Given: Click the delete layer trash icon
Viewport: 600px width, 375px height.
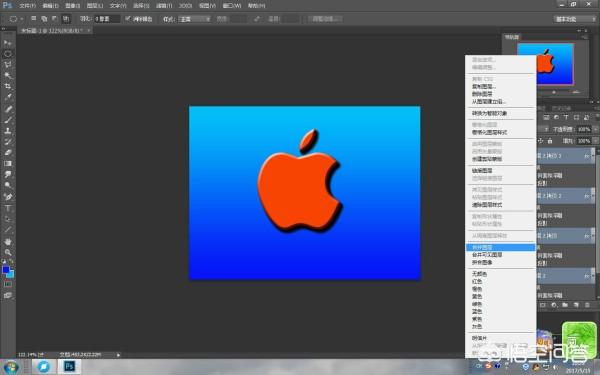Looking at the screenshot, I should point(587,305).
